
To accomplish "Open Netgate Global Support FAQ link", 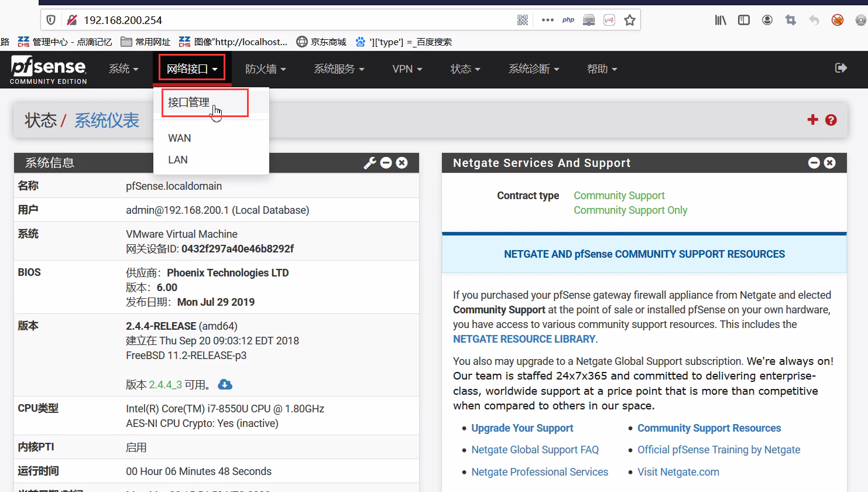I will (535, 450).
